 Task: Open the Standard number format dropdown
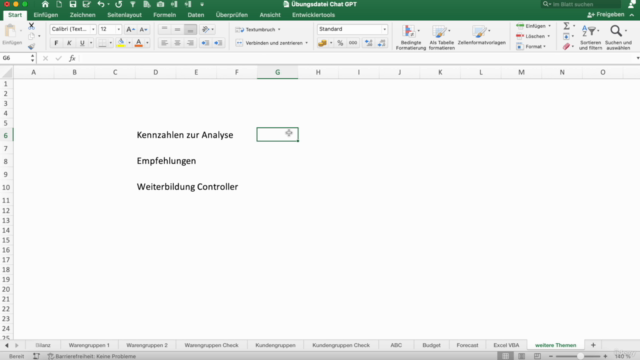pos(384,29)
